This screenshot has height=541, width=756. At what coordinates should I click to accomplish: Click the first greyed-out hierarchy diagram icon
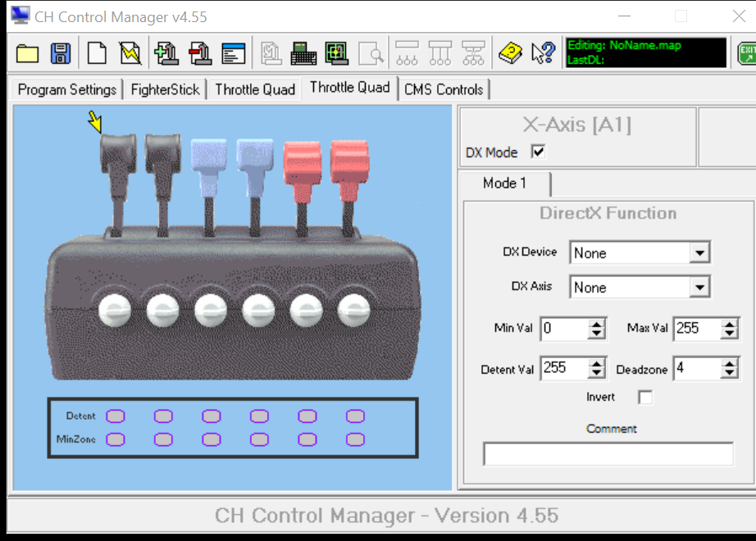[x=407, y=53]
